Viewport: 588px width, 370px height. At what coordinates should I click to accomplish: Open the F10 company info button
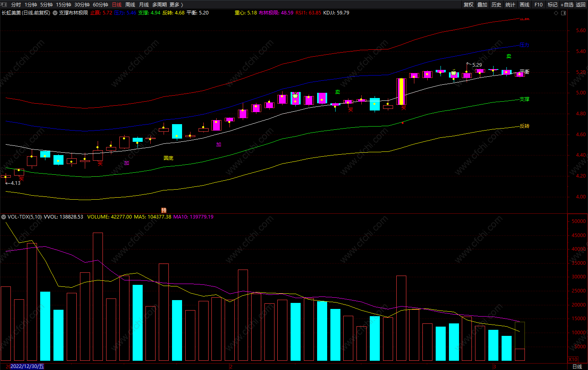point(539,4)
